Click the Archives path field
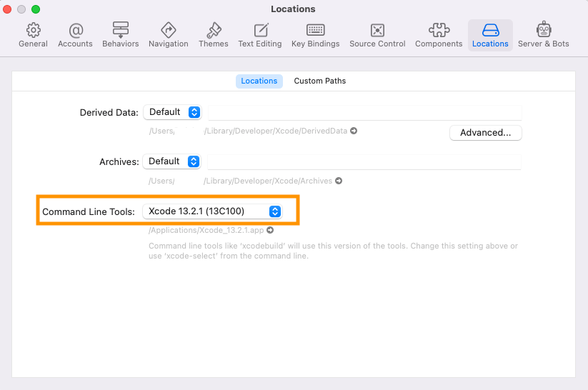 click(364, 162)
